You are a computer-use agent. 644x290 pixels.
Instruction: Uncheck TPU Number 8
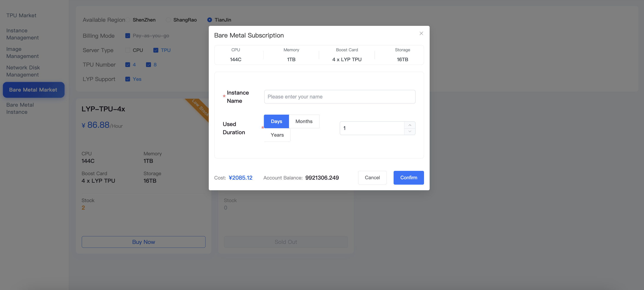149,64
